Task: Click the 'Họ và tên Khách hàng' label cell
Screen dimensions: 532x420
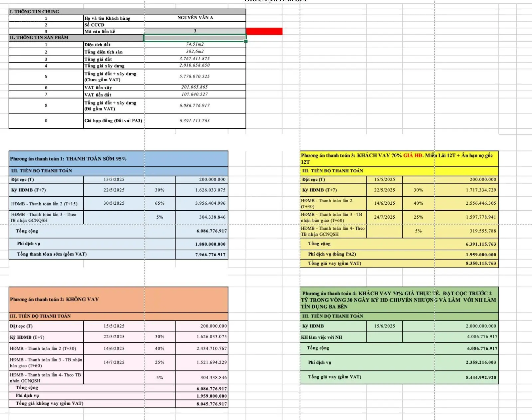Action: point(114,18)
